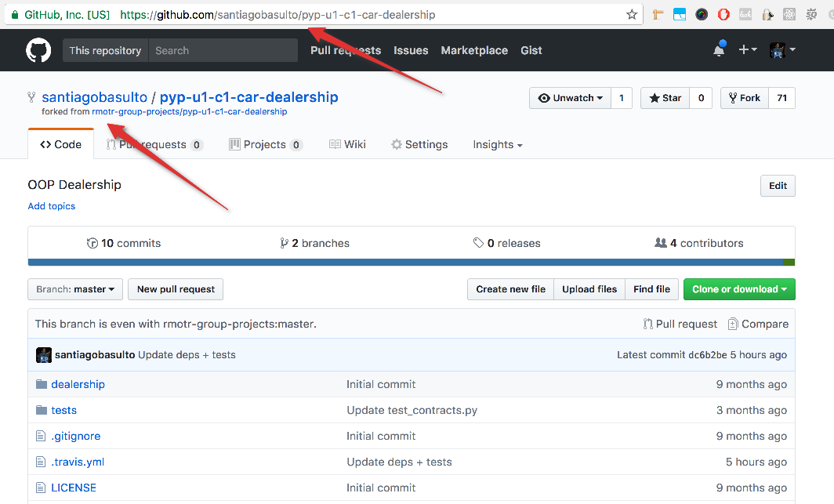834x504 pixels.
Task: Open Issues in top navigation
Action: point(411,50)
